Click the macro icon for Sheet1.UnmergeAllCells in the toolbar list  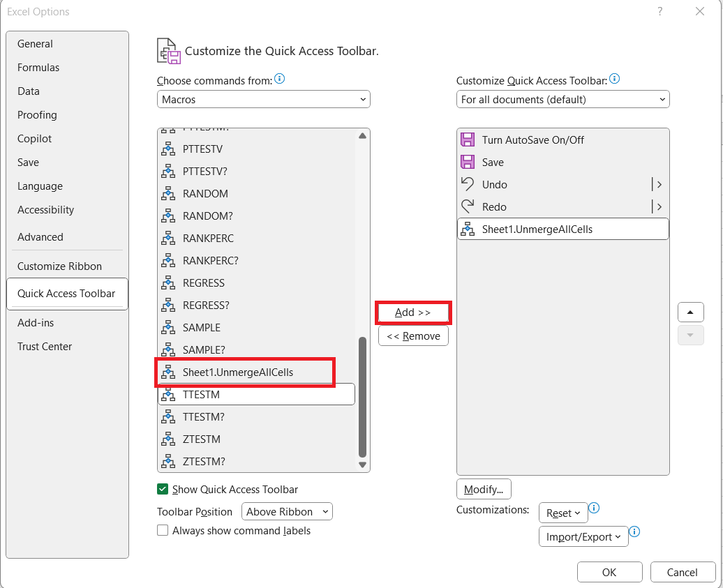[468, 229]
